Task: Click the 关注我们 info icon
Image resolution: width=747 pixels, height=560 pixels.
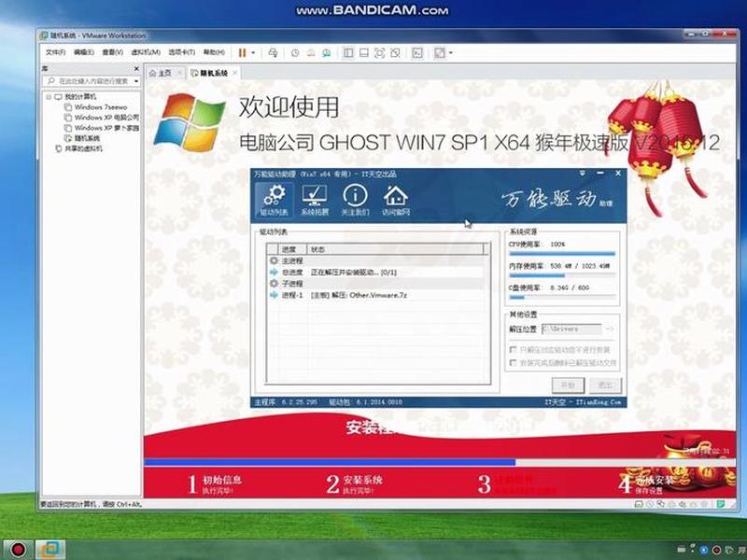Action: tap(355, 200)
